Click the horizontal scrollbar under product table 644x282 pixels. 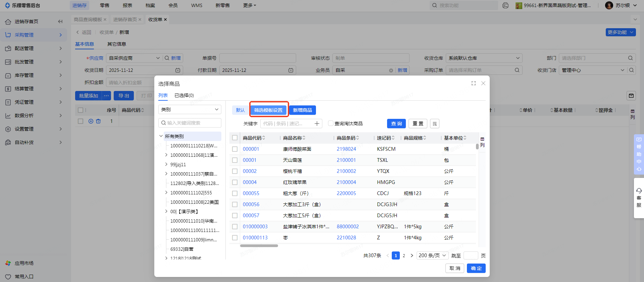tap(259, 246)
